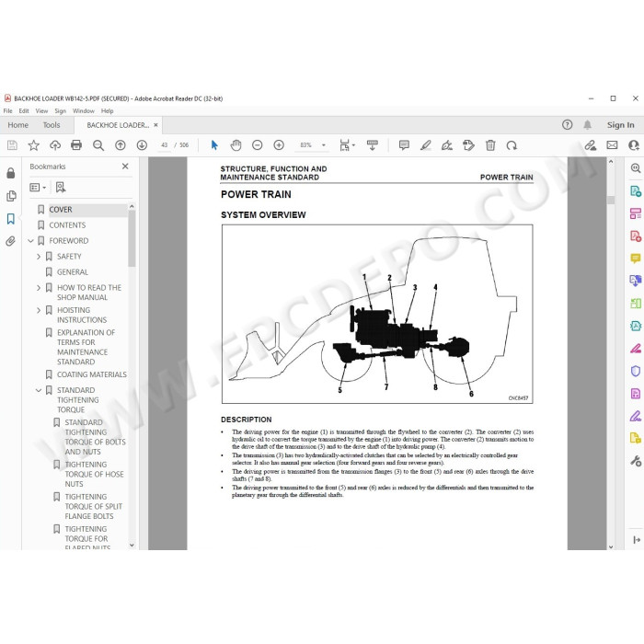Switch to the Home tab
Viewport: 644px width, 644px height.
click(x=18, y=125)
